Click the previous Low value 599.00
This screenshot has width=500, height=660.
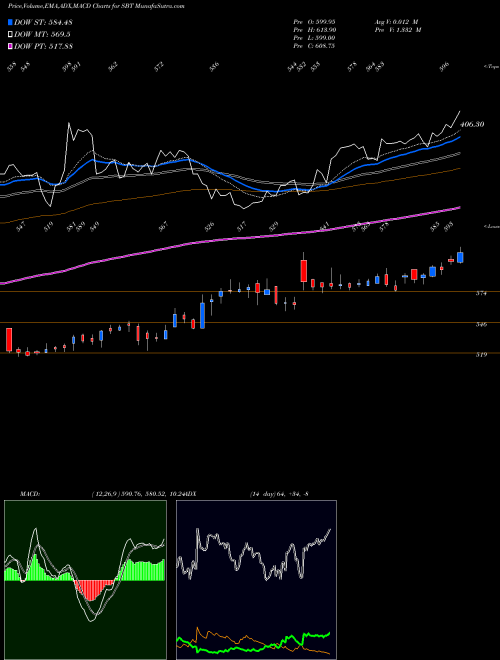click(x=323, y=38)
